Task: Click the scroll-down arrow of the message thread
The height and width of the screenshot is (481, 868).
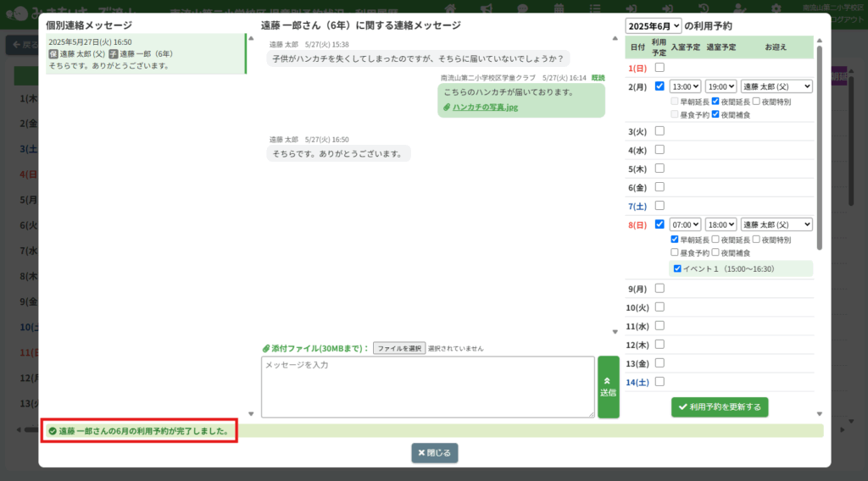Action: [x=615, y=331]
